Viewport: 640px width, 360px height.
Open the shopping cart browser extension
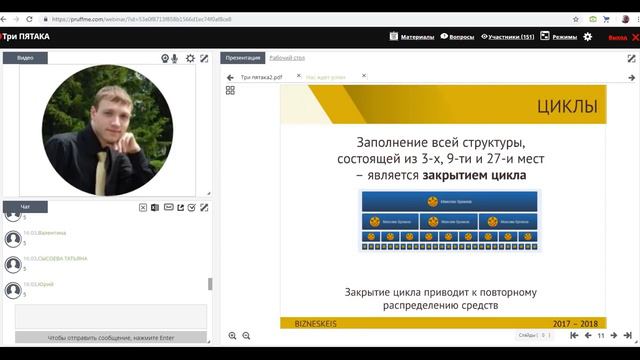tap(606, 19)
